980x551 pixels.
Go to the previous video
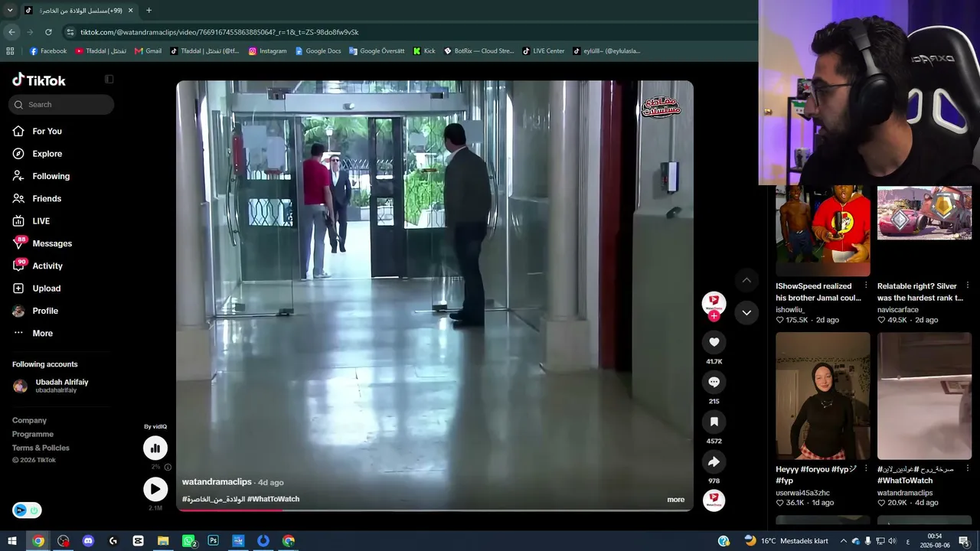click(x=746, y=280)
